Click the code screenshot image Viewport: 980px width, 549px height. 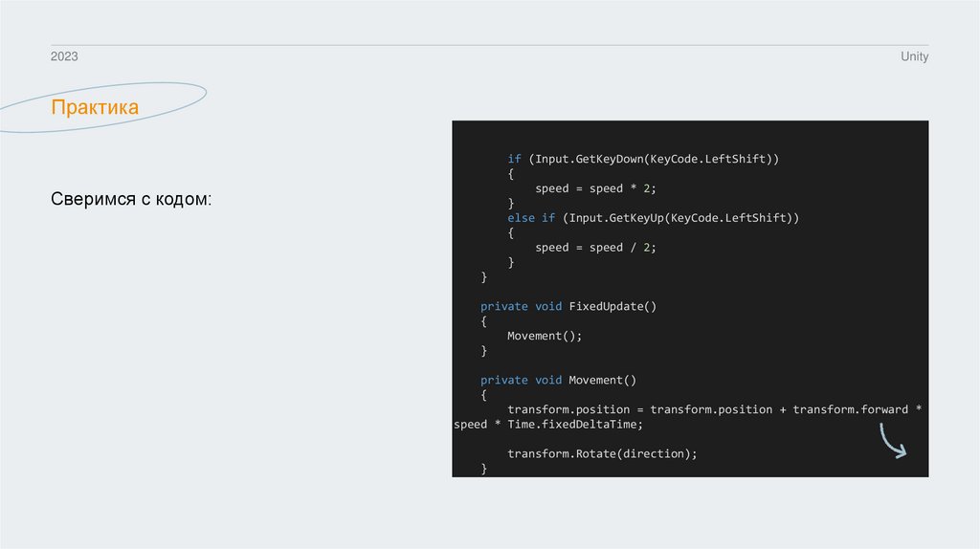(690, 298)
